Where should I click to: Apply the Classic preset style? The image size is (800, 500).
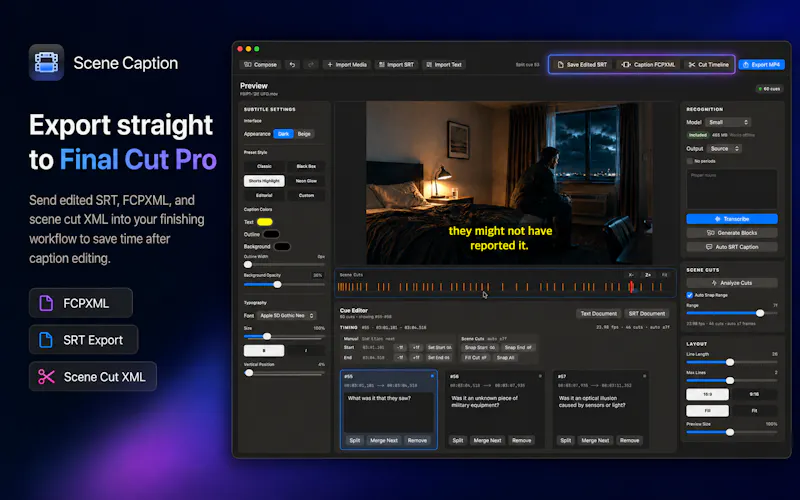point(264,166)
